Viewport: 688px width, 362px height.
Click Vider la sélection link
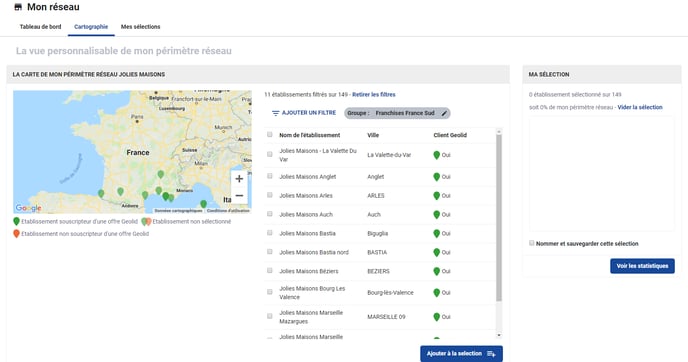coord(640,107)
